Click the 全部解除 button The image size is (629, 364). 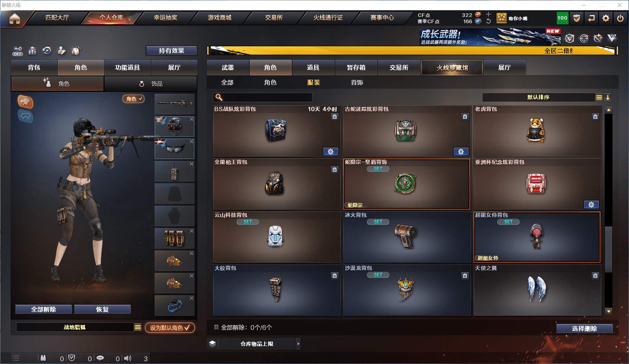click(44, 309)
